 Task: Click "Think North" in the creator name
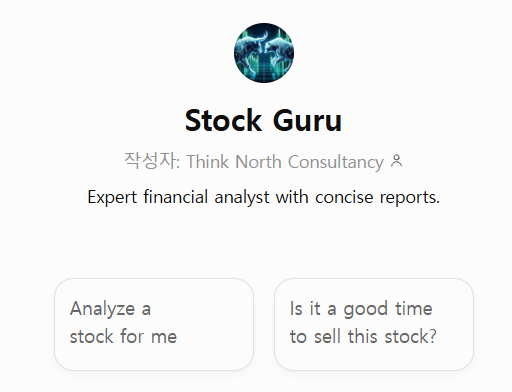tap(234, 162)
